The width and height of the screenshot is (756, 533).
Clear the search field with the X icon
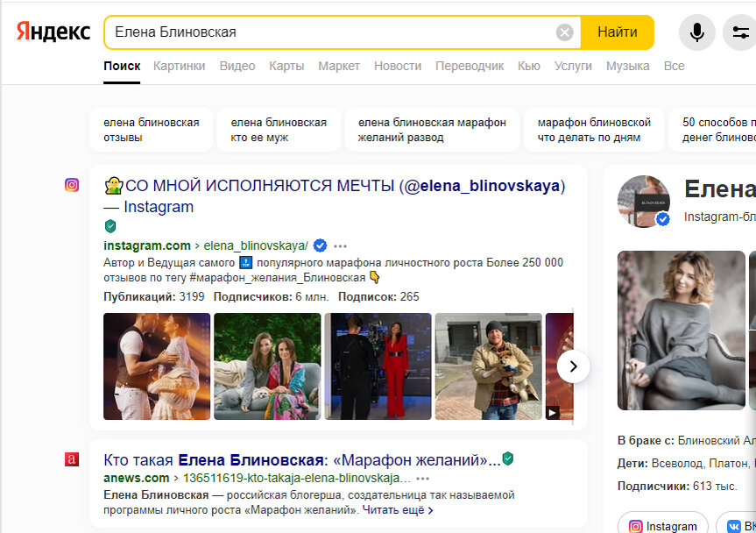564,32
